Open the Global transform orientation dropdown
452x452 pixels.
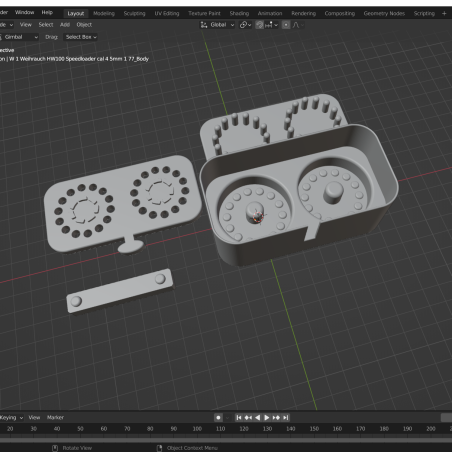(x=217, y=25)
